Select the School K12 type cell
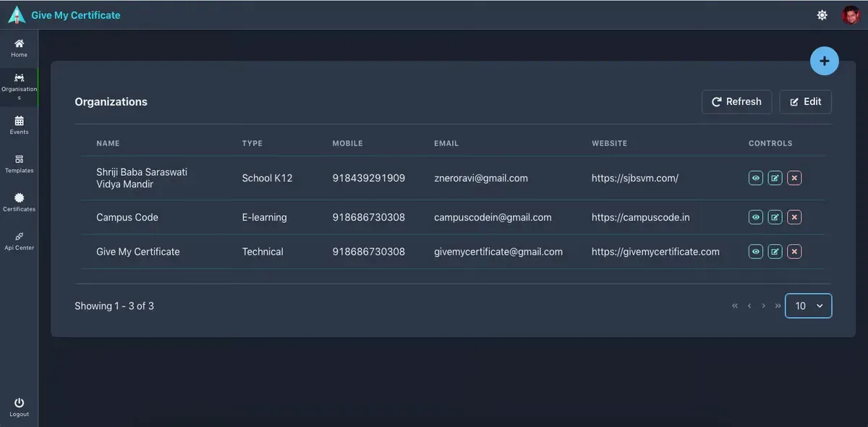Screen dimensions: 868x427 (x=267, y=178)
